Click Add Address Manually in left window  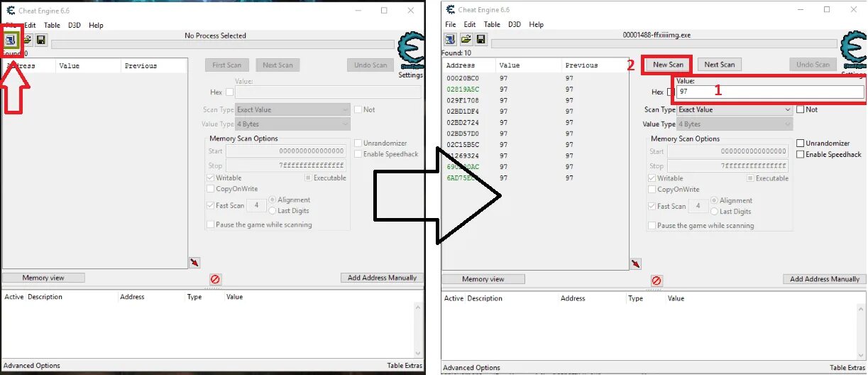382,278
